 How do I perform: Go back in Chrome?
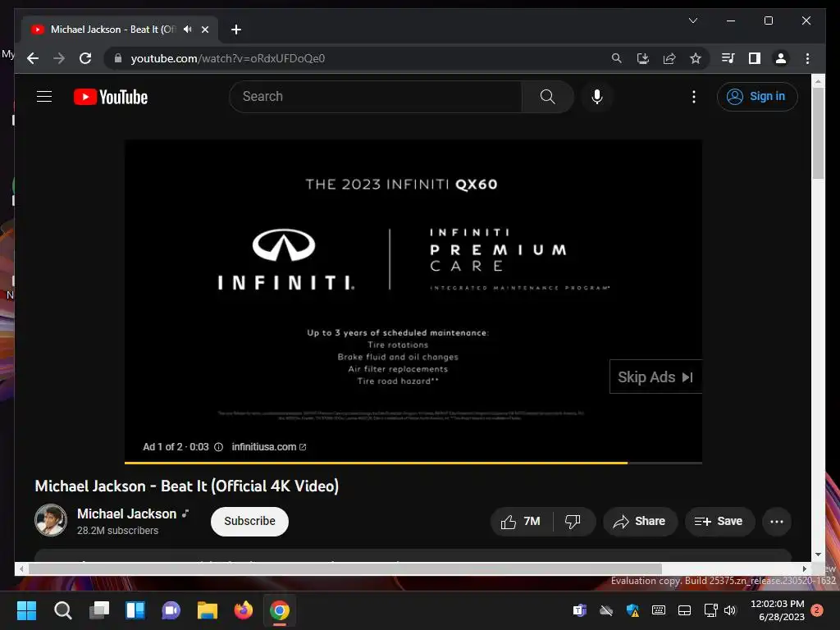point(33,58)
